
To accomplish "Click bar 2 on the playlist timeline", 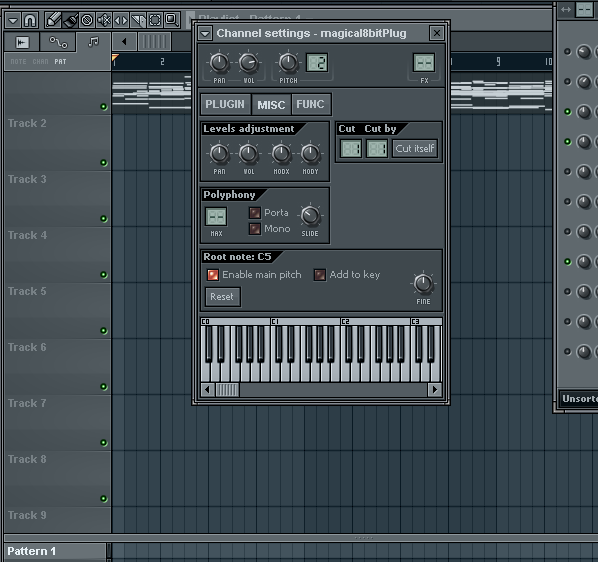I will tap(162, 62).
